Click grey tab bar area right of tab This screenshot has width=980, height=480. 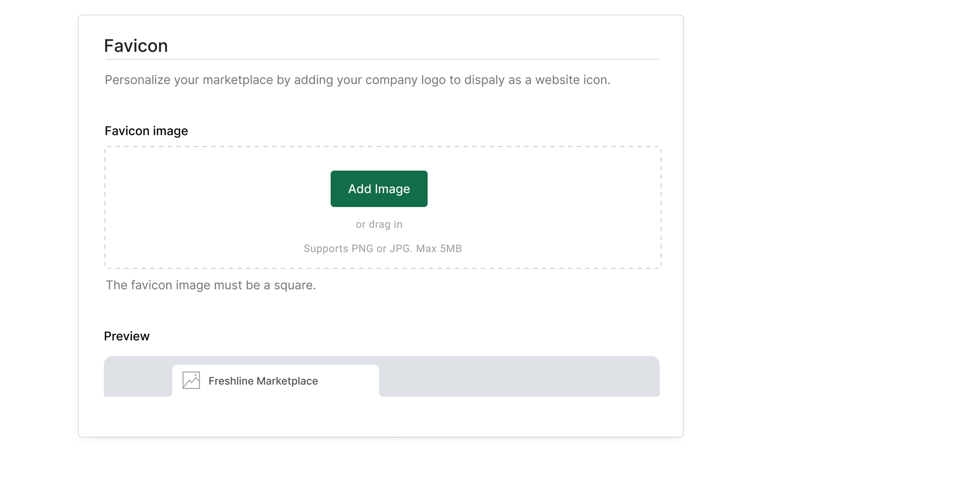coord(519,377)
